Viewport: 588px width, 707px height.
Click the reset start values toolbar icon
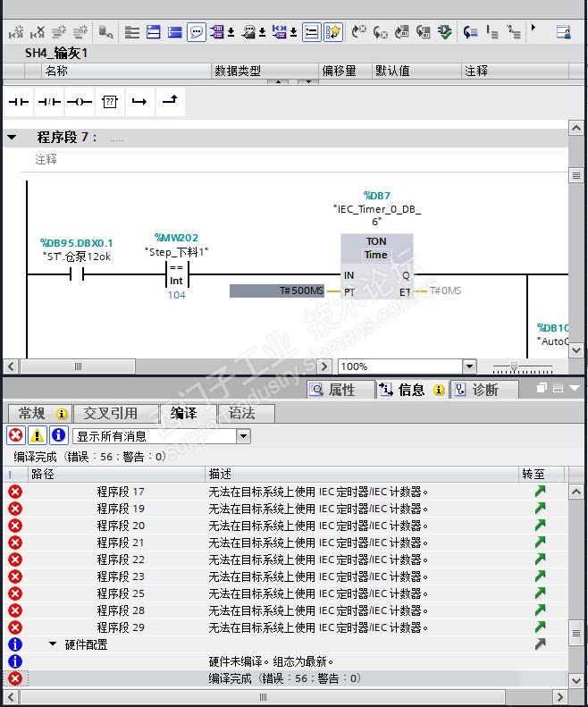tap(105, 32)
